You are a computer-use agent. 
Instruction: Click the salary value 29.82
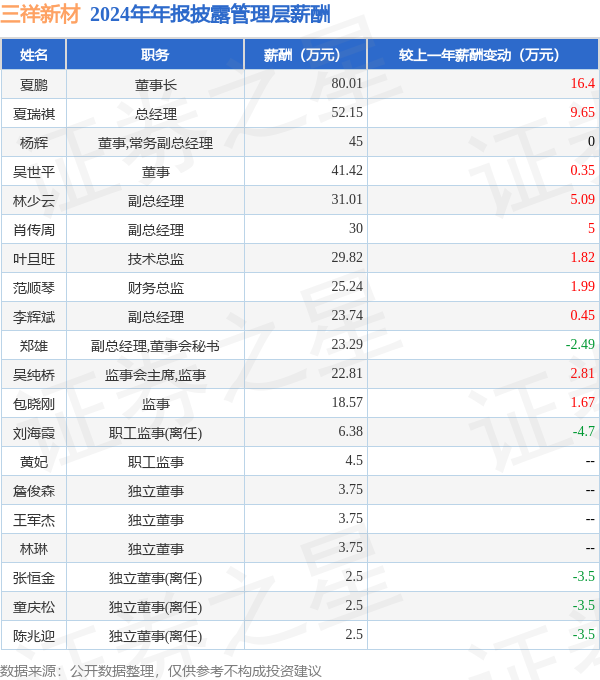click(347, 257)
